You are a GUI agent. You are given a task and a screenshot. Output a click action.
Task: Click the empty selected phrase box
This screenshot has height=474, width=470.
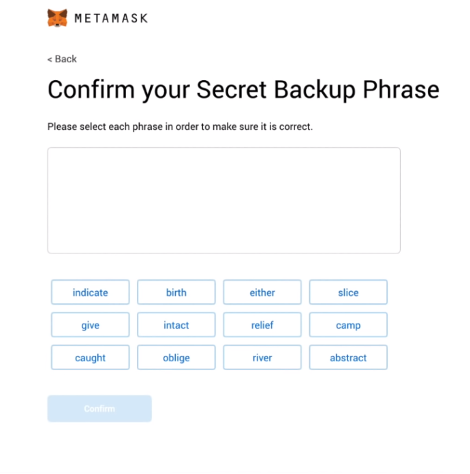pos(224,200)
